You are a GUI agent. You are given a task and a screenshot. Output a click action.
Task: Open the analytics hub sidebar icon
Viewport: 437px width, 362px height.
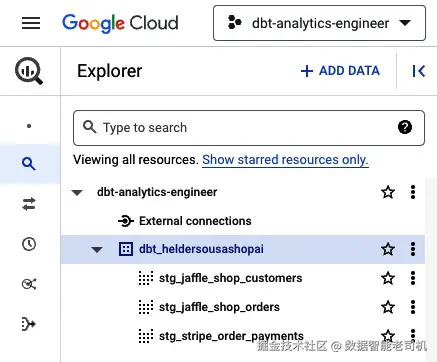(29, 284)
